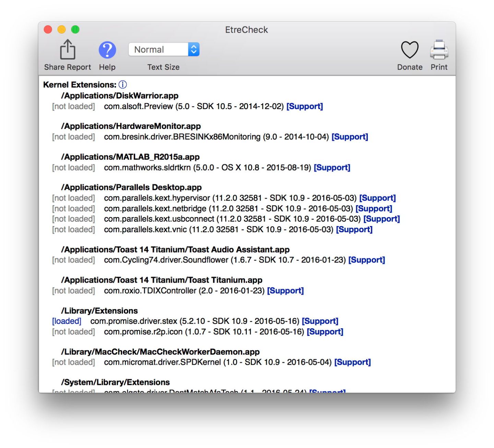Click the com.mathworks.sldrtkrn entry text
Viewport: 494px width, 448px height.
pos(208,168)
